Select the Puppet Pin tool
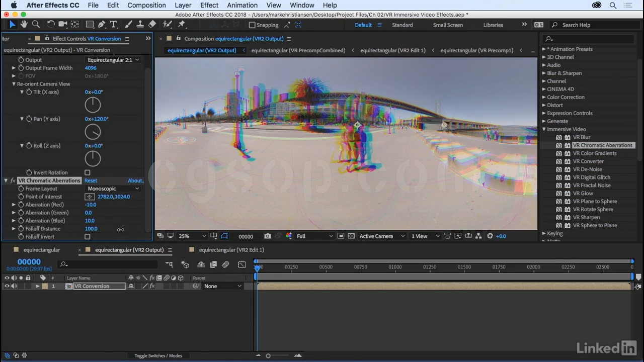Viewport: 644px width, 362px height. tap(182, 24)
